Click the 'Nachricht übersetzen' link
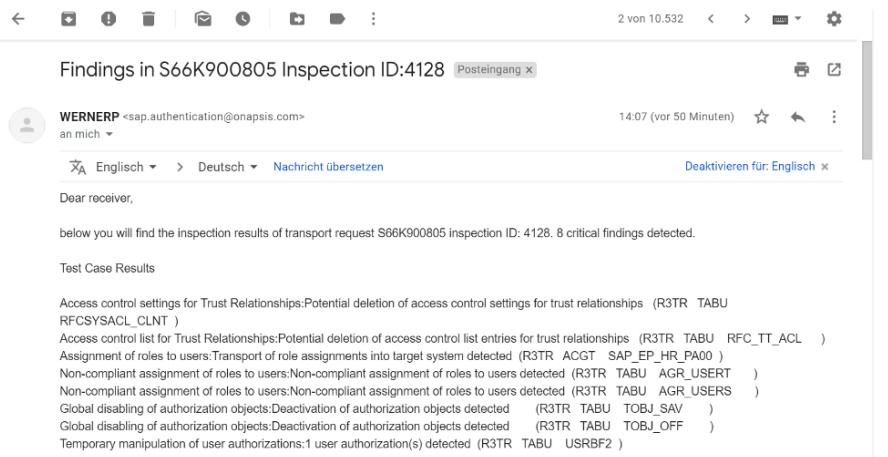This screenshot has width=888, height=457. [x=328, y=166]
